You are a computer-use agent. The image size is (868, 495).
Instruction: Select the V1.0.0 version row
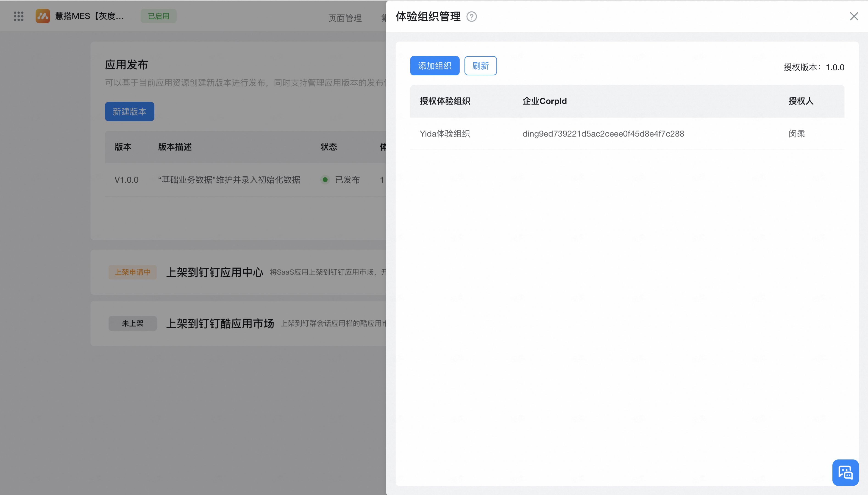245,179
